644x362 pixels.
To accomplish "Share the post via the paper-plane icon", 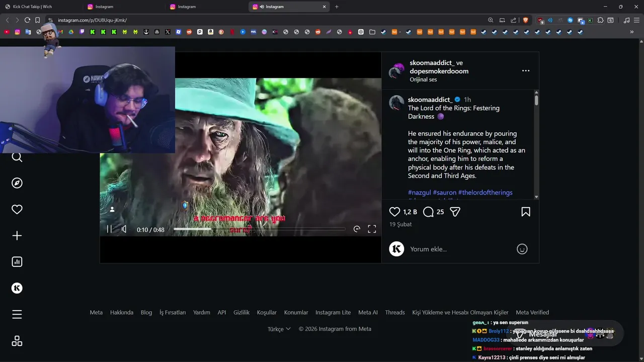I will click(x=455, y=212).
